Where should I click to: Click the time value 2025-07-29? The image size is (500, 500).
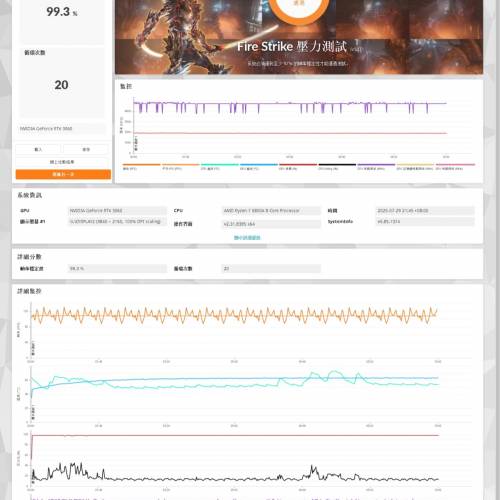(425, 211)
